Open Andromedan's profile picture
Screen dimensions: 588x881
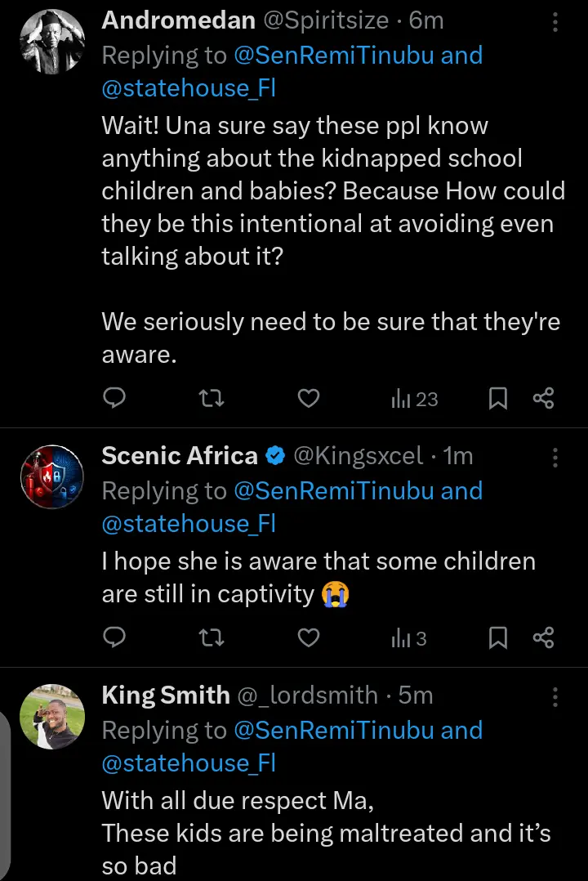[52, 41]
